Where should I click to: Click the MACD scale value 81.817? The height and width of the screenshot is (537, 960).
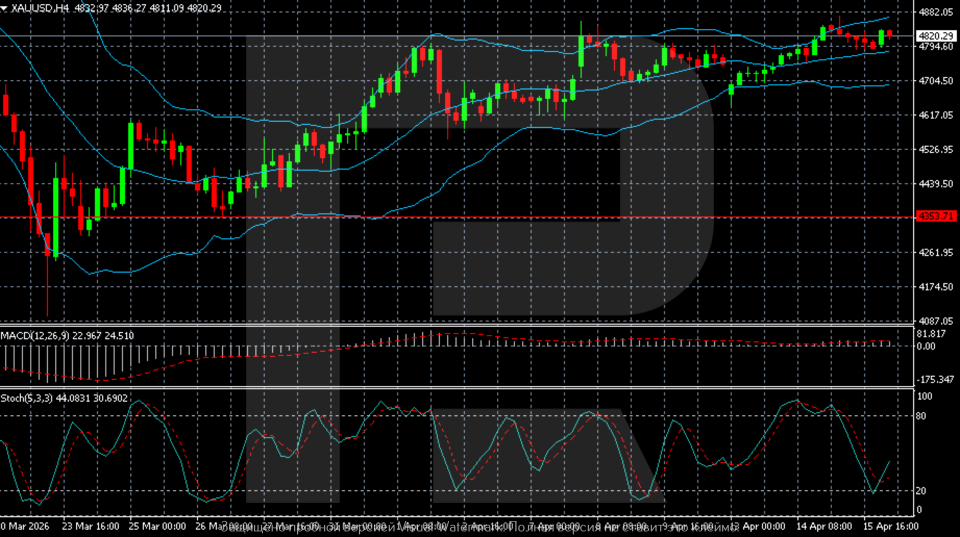931,333
